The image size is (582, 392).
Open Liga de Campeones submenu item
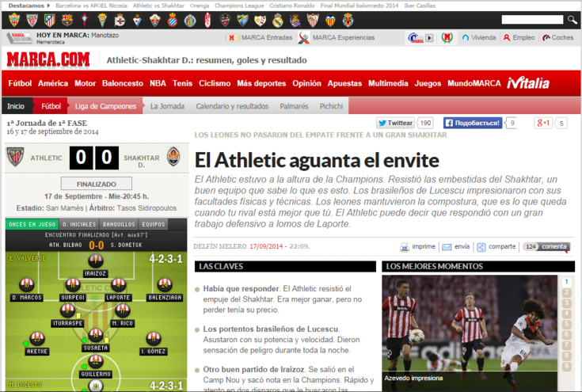105,106
